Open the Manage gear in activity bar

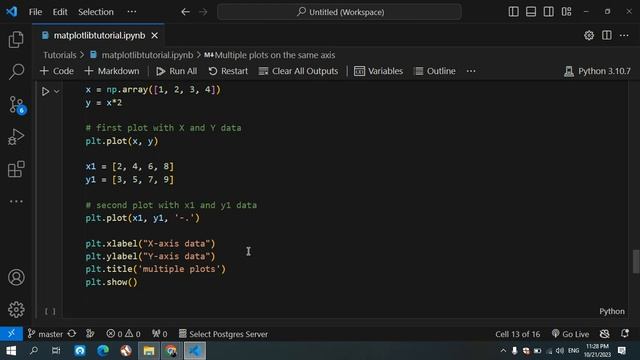[x=16, y=309]
